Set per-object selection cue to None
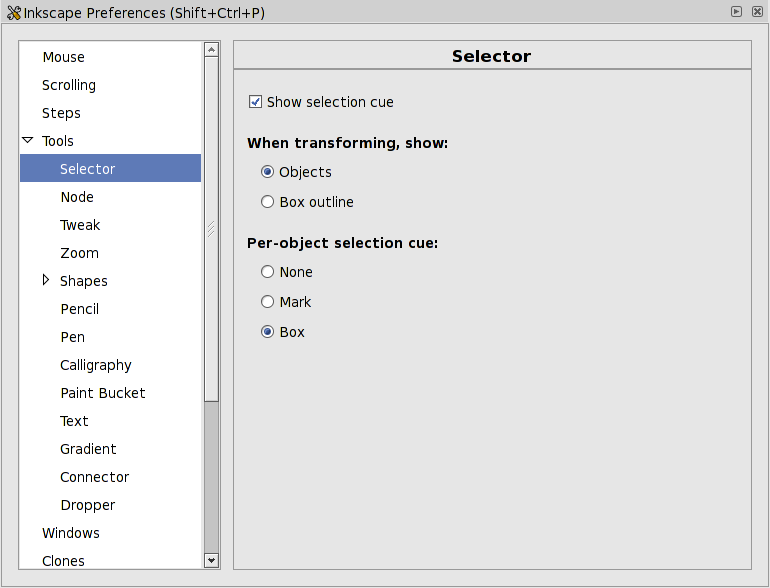 coord(267,272)
